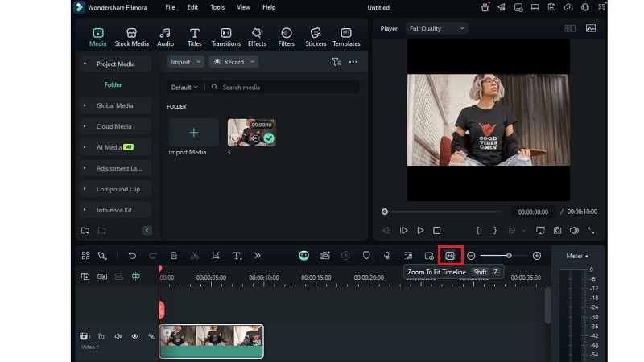Viewport: 644px width, 362px height.
Task: Click the mark in bracket button
Action: (x=477, y=231)
